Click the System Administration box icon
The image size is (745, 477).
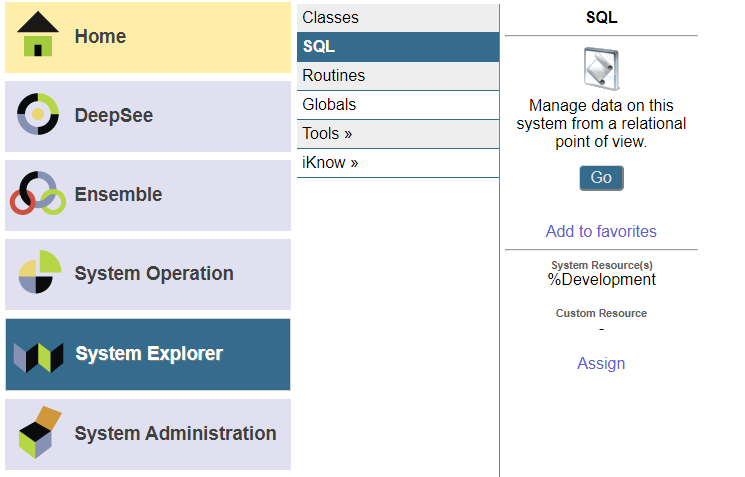point(40,432)
